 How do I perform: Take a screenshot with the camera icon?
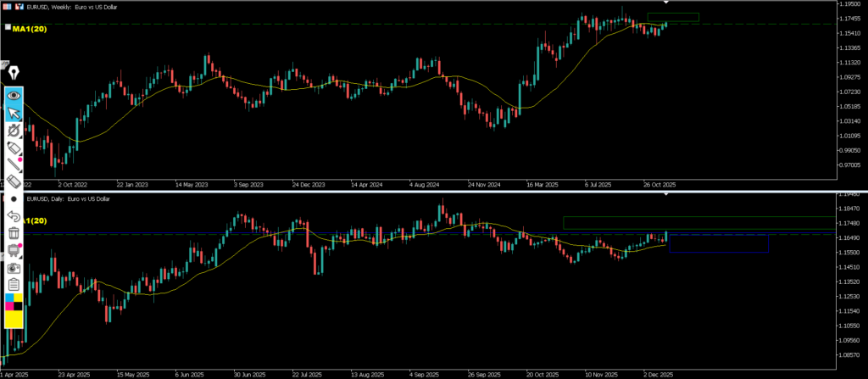pyautogui.click(x=14, y=267)
